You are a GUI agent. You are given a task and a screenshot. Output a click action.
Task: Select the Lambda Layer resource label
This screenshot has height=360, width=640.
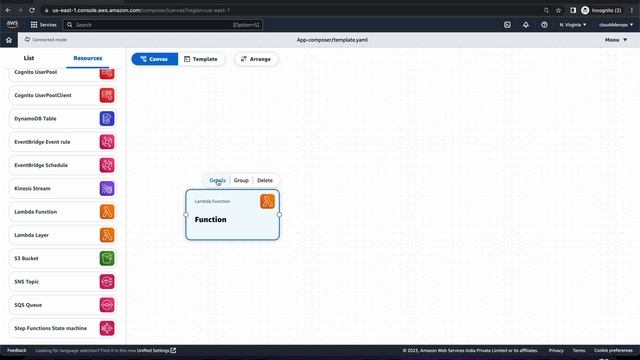[31, 235]
